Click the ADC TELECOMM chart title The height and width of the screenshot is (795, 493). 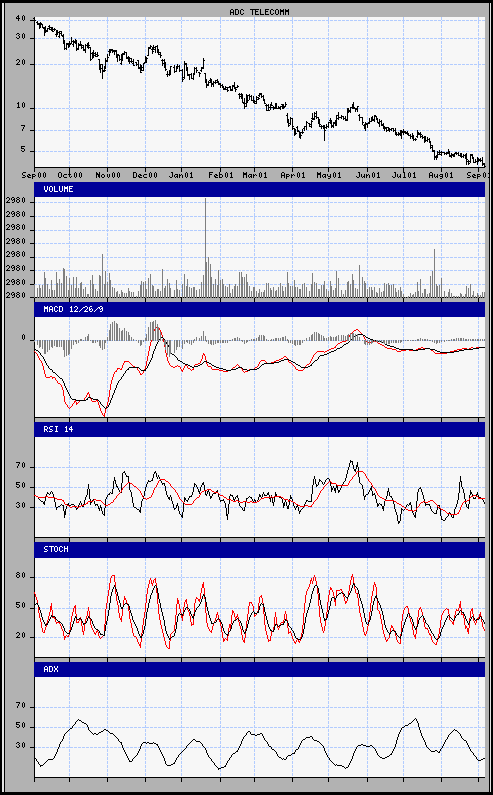click(x=259, y=12)
